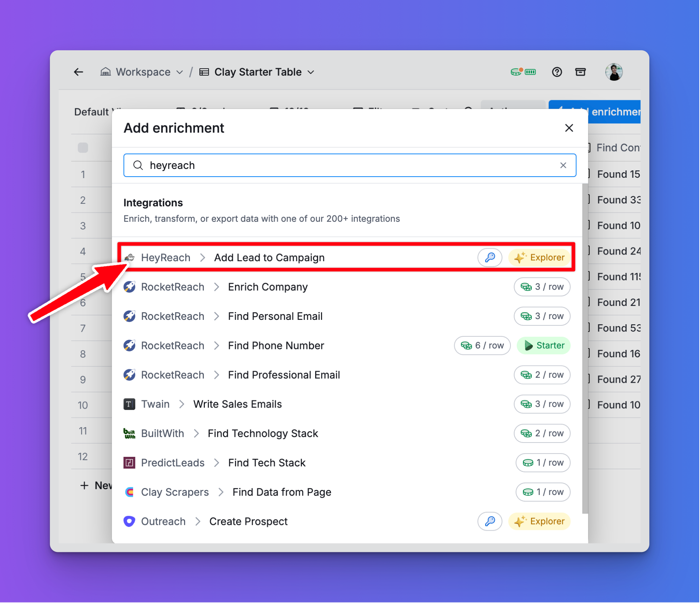The height and width of the screenshot is (603, 700).
Task: Click the heyreach search field
Action: tap(350, 165)
